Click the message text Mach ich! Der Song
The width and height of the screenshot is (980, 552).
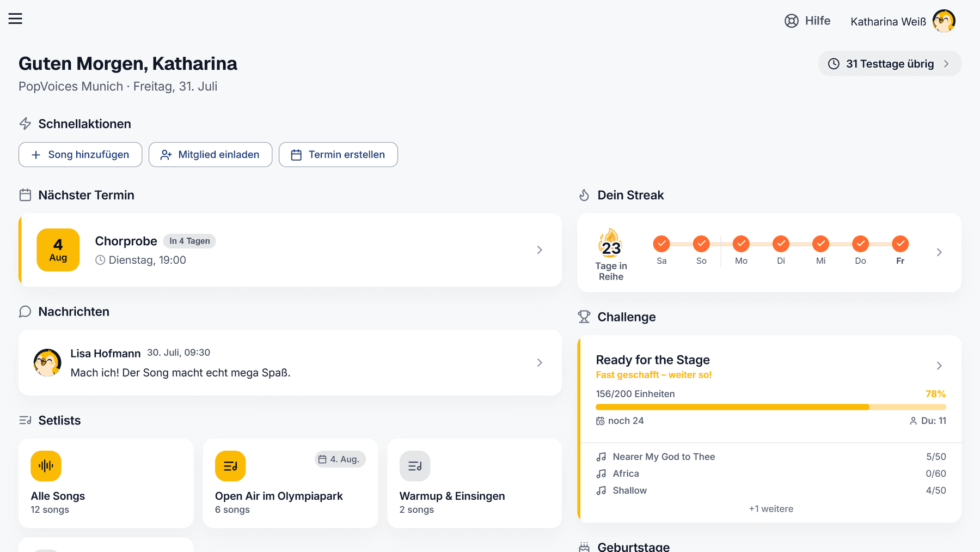coord(180,373)
